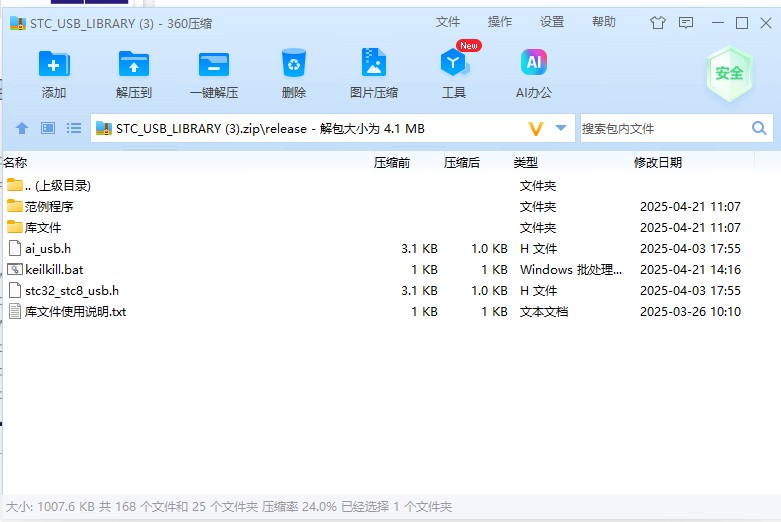Open the 范例程序 folder
The width and height of the screenshot is (781, 522).
pyautogui.click(x=49, y=206)
